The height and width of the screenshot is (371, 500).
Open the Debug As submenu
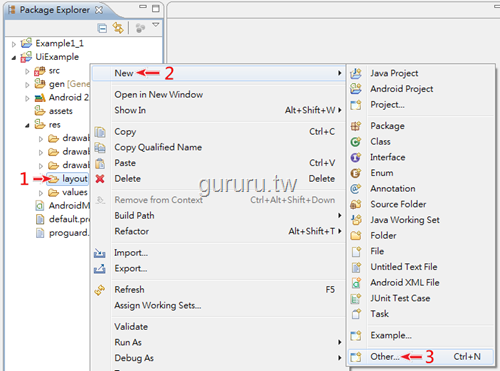pyautogui.click(x=219, y=358)
